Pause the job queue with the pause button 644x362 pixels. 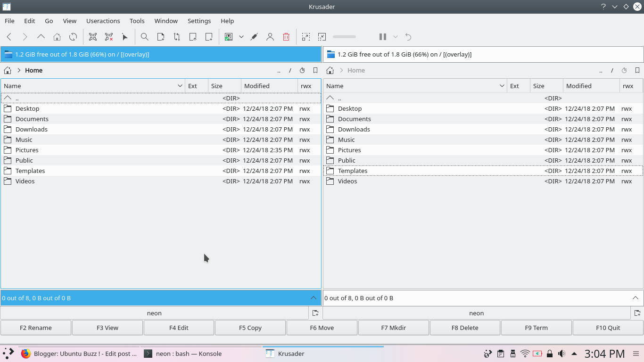click(x=382, y=36)
